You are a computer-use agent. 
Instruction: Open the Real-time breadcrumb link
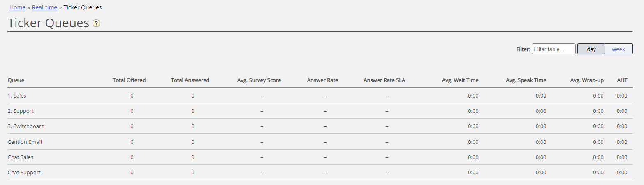click(44, 7)
